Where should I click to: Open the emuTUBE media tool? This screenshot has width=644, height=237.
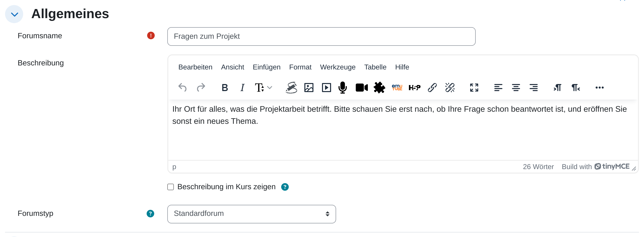pos(397,88)
